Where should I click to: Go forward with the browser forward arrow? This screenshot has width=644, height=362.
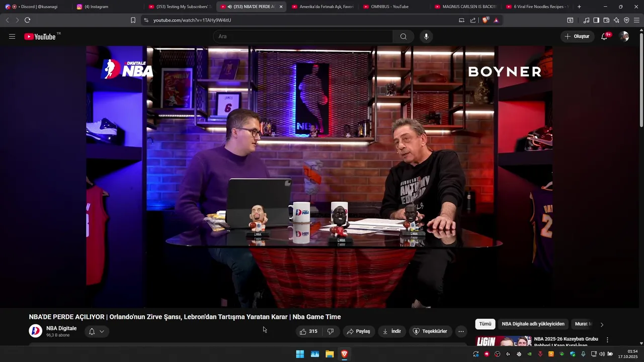pyautogui.click(x=17, y=20)
